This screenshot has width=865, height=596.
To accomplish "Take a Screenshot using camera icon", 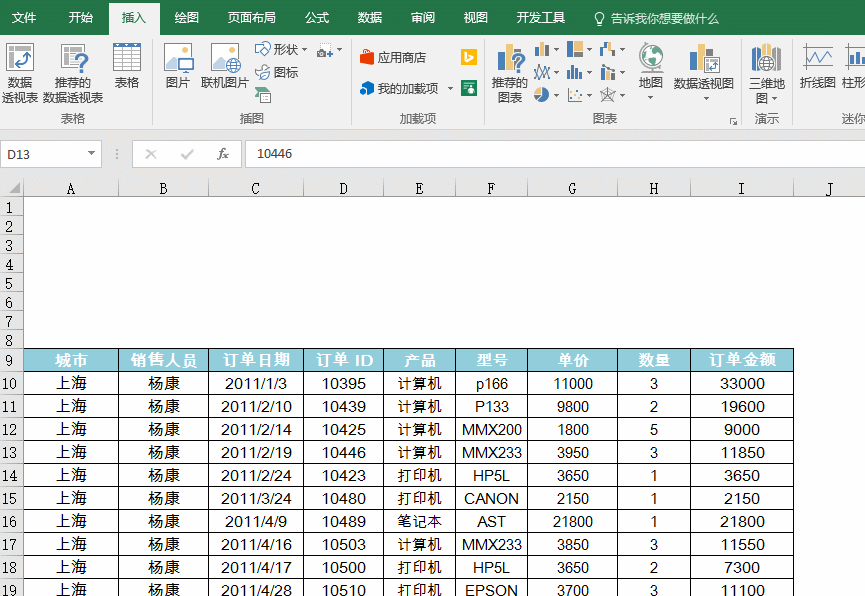I will pyautogui.click(x=325, y=51).
